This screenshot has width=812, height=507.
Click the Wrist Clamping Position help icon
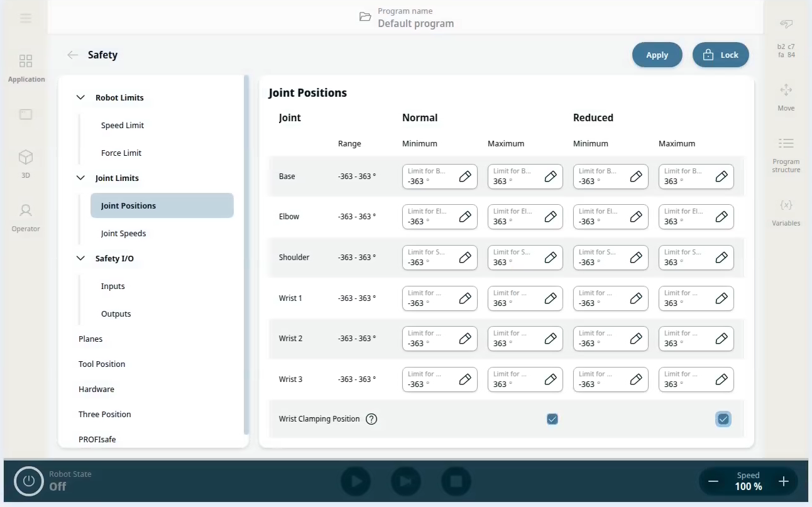point(371,419)
